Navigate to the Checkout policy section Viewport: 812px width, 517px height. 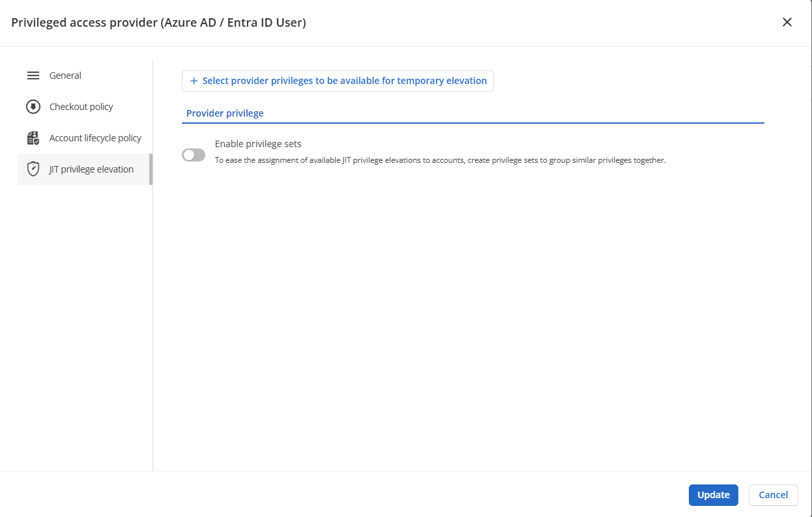(x=80, y=106)
